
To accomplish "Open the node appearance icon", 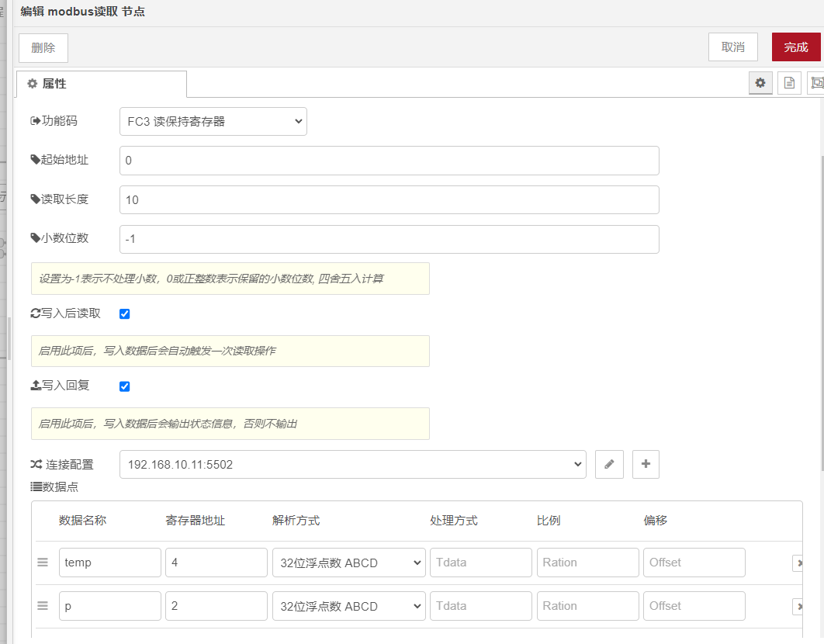I will [815, 83].
